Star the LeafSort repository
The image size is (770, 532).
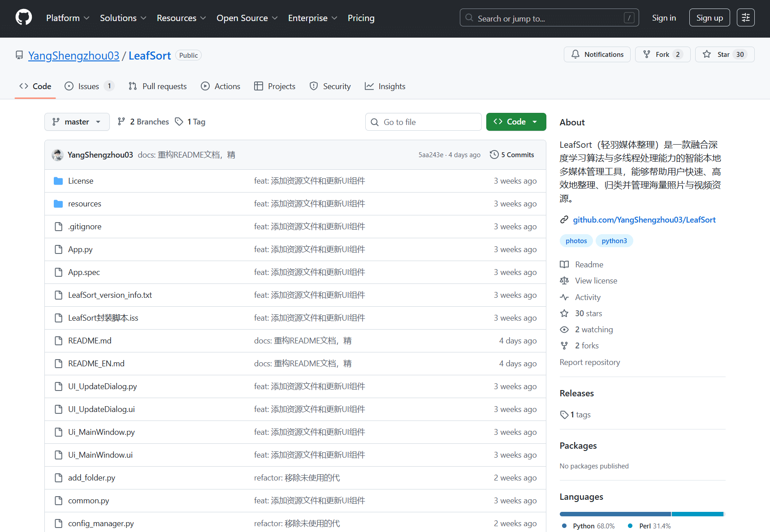(723, 54)
